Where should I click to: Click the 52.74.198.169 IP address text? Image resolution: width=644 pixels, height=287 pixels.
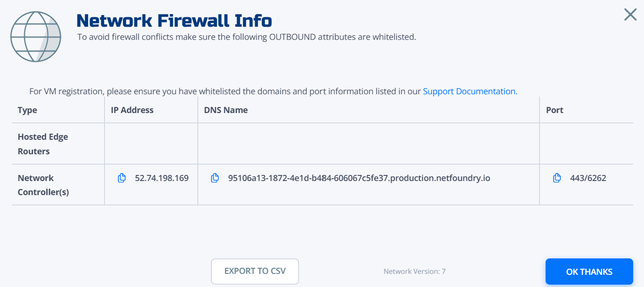[x=162, y=178]
